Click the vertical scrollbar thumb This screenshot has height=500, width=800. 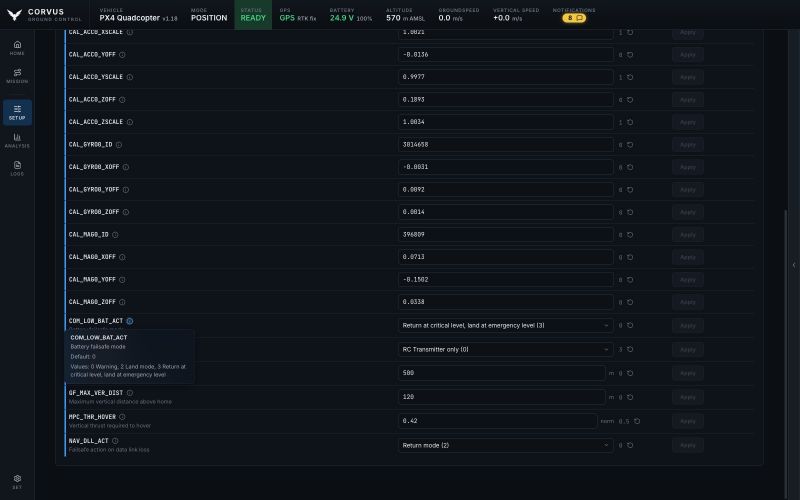(x=785, y=352)
